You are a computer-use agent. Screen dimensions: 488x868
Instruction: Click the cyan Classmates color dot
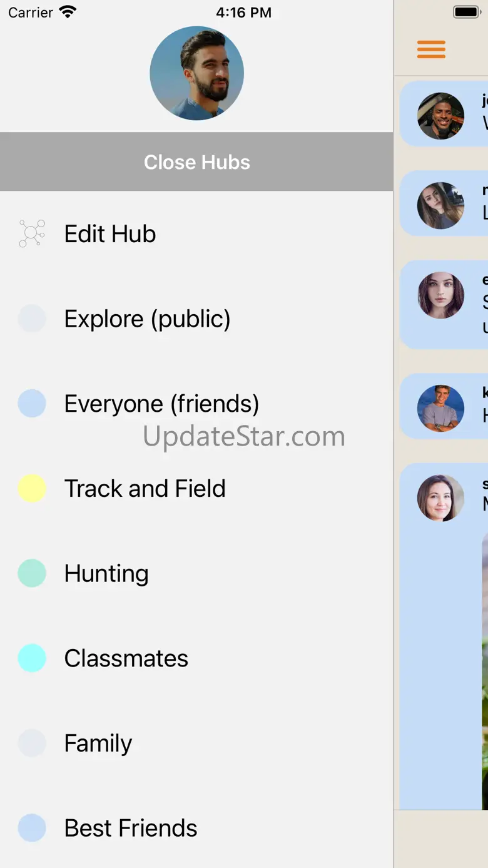click(x=32, y=658)
